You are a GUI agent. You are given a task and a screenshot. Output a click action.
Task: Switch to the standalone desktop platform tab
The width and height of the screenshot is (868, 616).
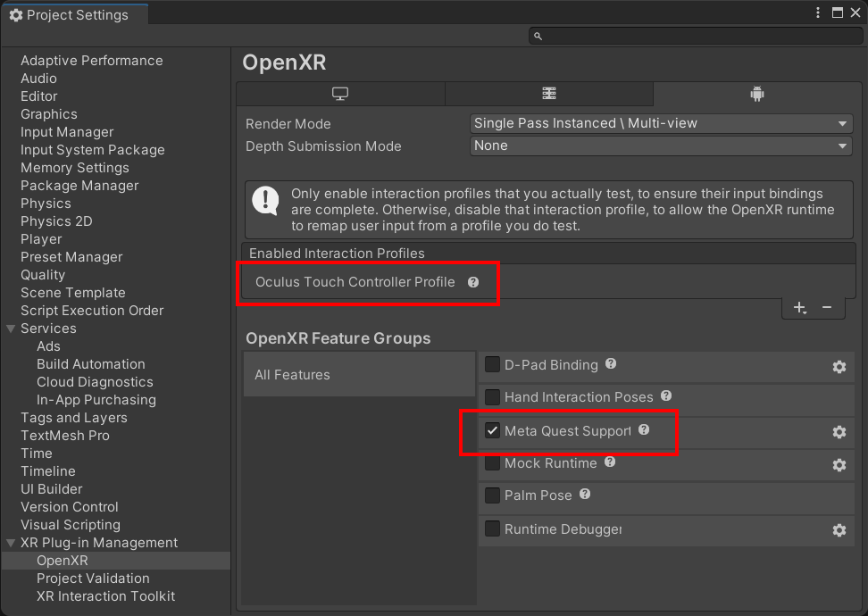339,94
